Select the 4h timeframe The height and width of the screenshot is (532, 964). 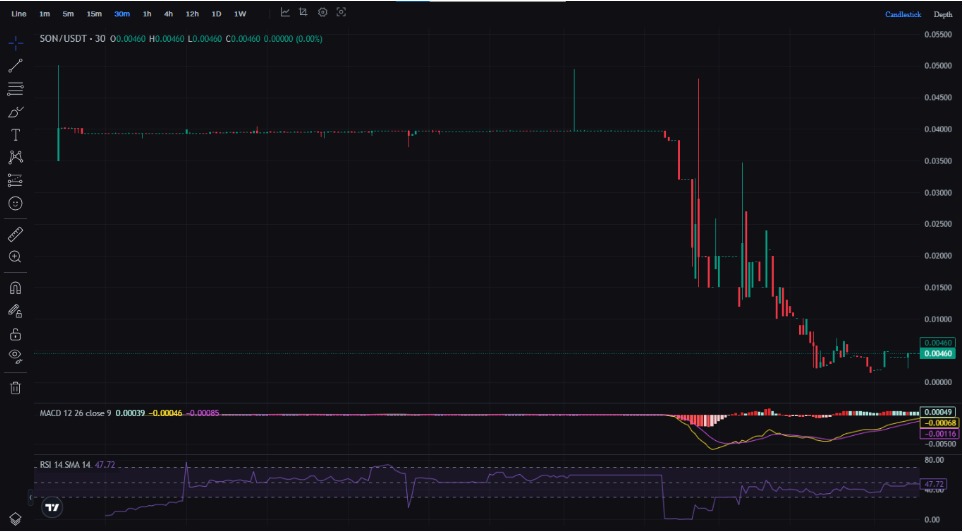(x=168, y=14)
